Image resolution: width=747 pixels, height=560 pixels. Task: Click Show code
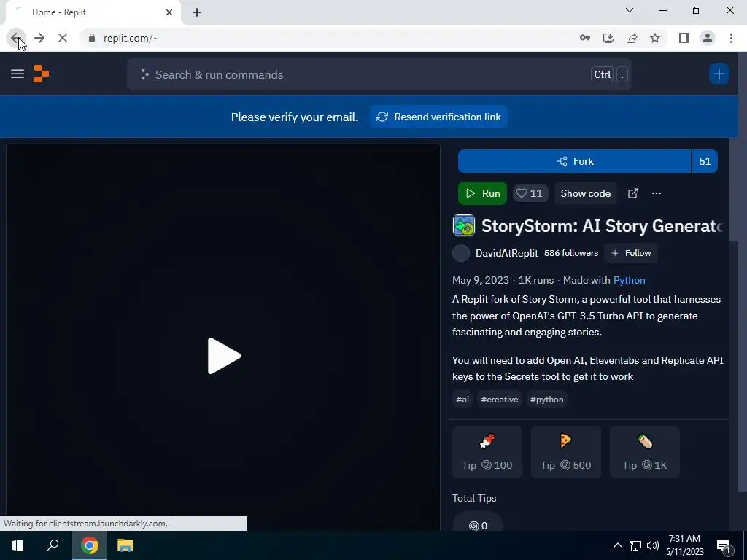click(586, 193)
